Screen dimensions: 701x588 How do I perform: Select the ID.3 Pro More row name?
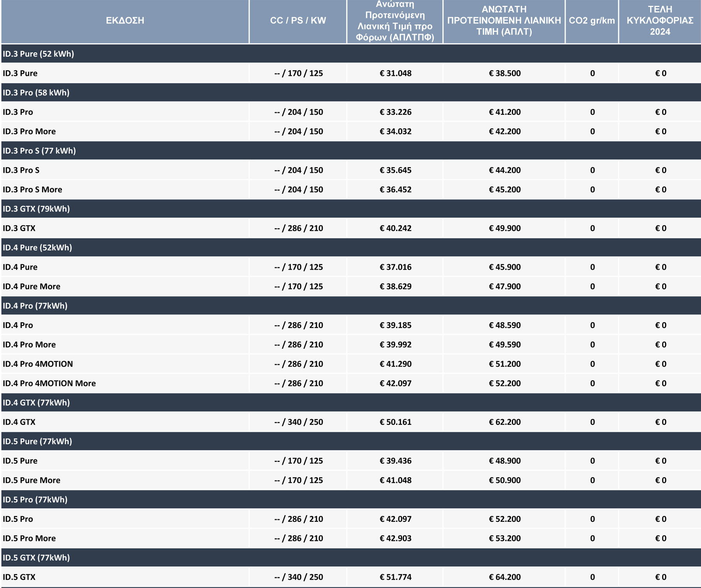click(x=29, y=132)
